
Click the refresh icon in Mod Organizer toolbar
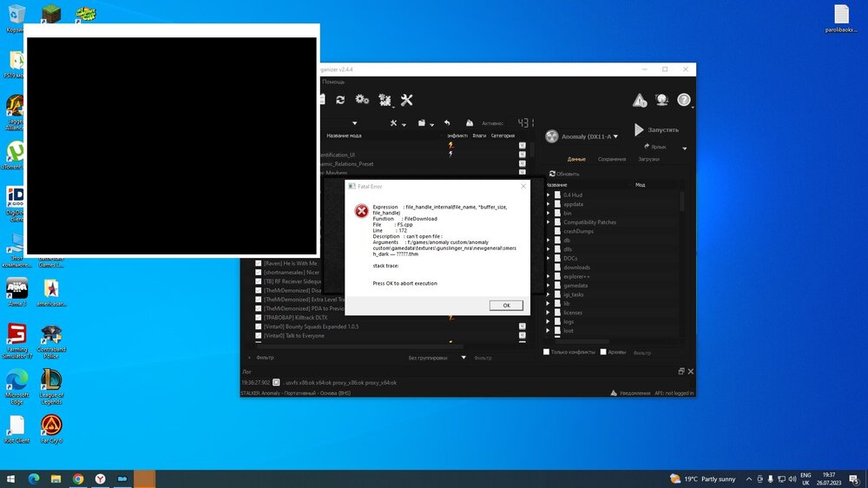[x=340, y=100]
